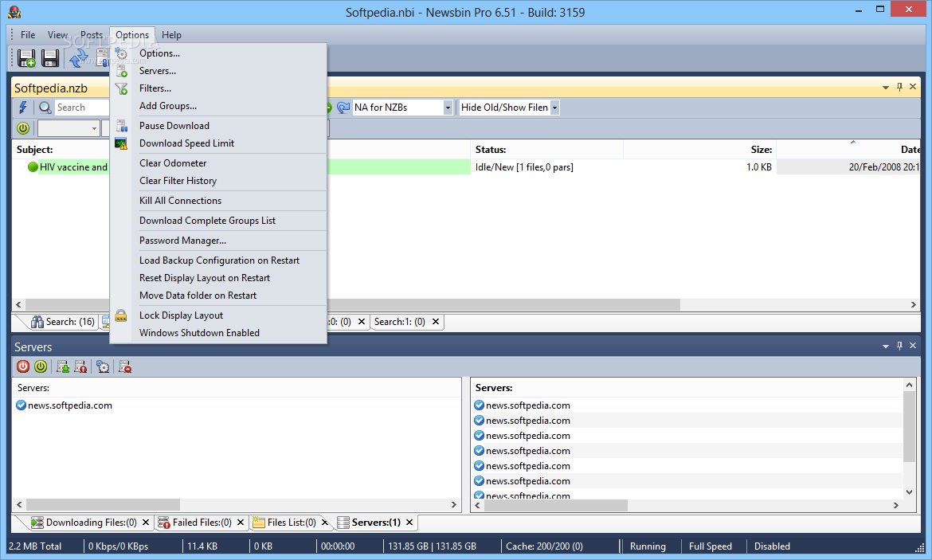
Task: Click the monitor warning icon for Download Speed Limit
Action: pyautogui.click(x=121, y=143)
